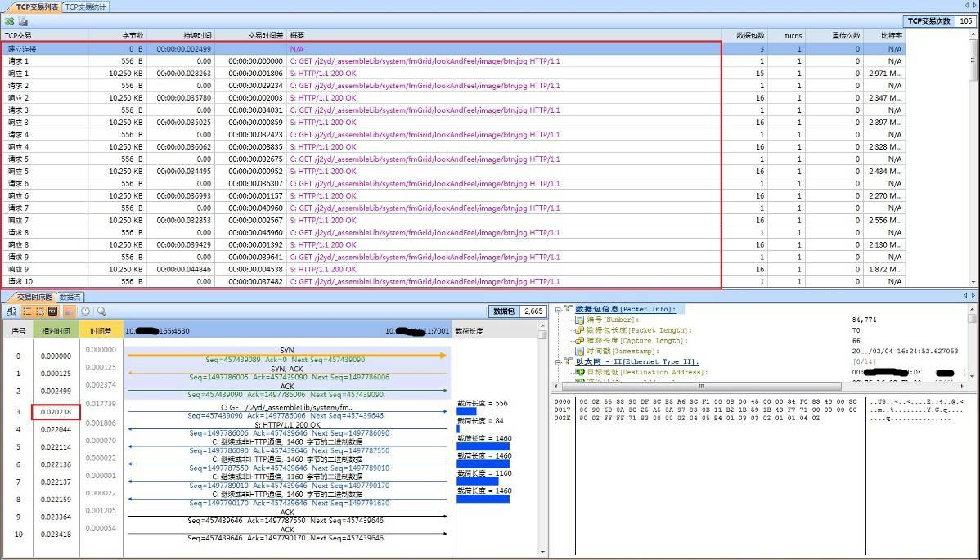Toggle the list view icon in sequence toolbar

tap(27, 311)
